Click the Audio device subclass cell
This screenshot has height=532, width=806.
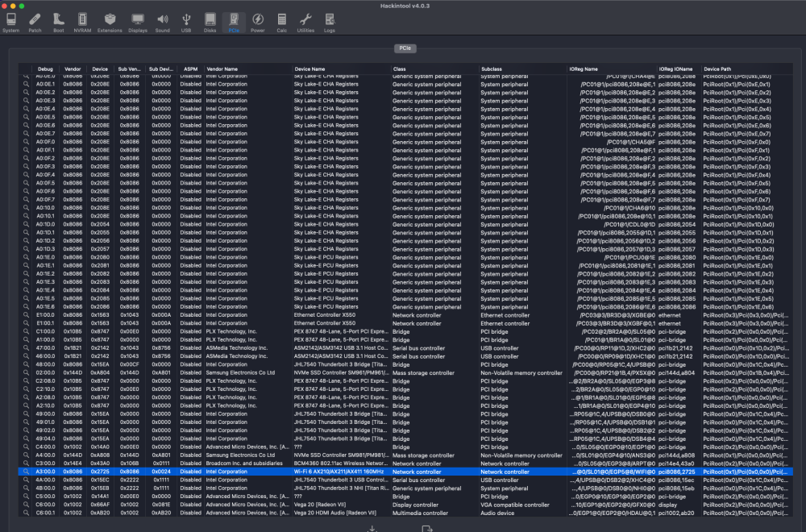[497, 513]
